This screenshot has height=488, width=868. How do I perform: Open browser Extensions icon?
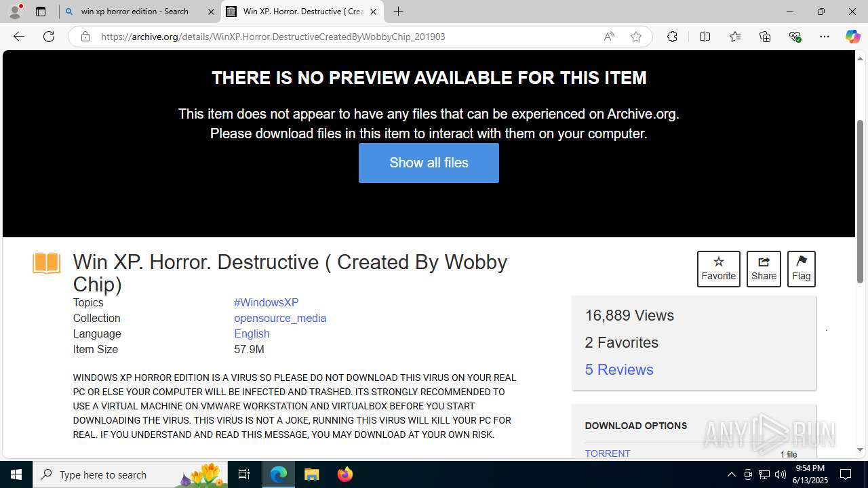point(672,37)
